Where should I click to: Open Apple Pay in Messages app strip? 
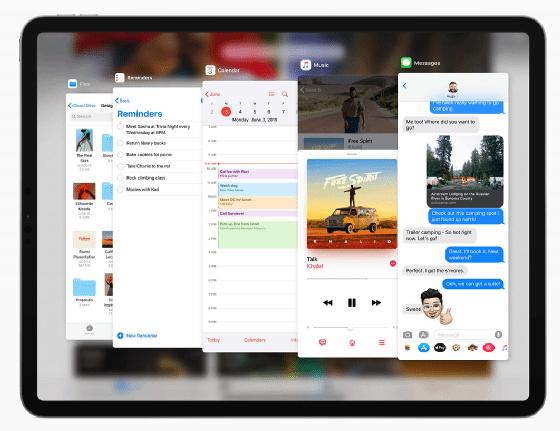pyautogui.click(x=440, y=347)
